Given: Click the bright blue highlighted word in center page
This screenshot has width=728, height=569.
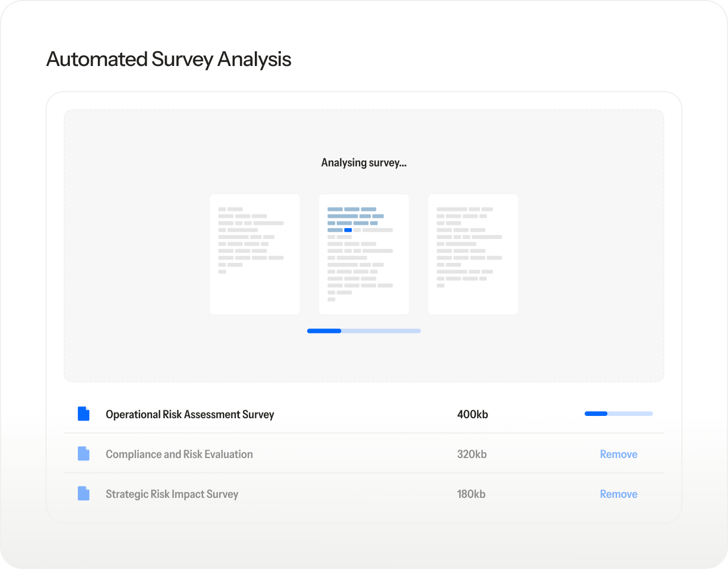Looking at the screenshot, I should pyautogui.click(x=348, y=230).
